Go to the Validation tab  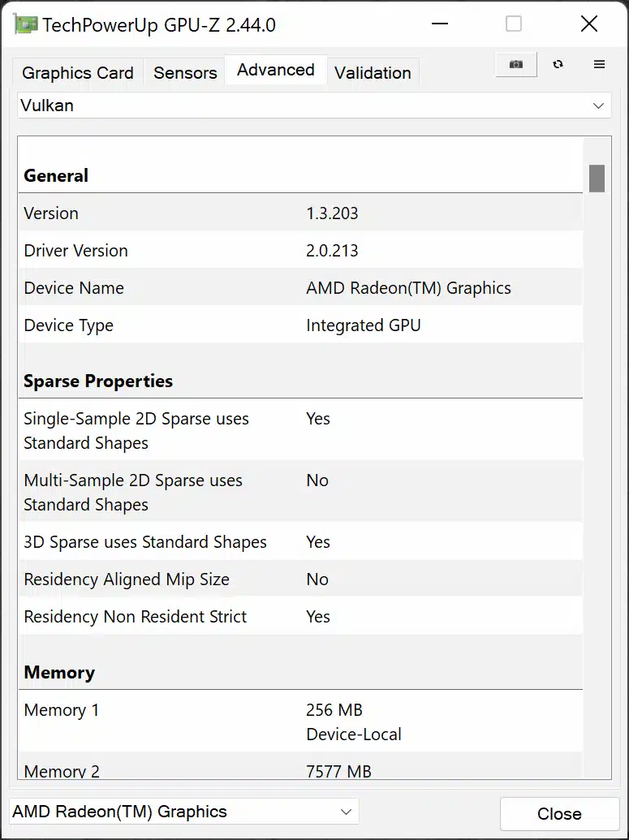pos(373,73)
